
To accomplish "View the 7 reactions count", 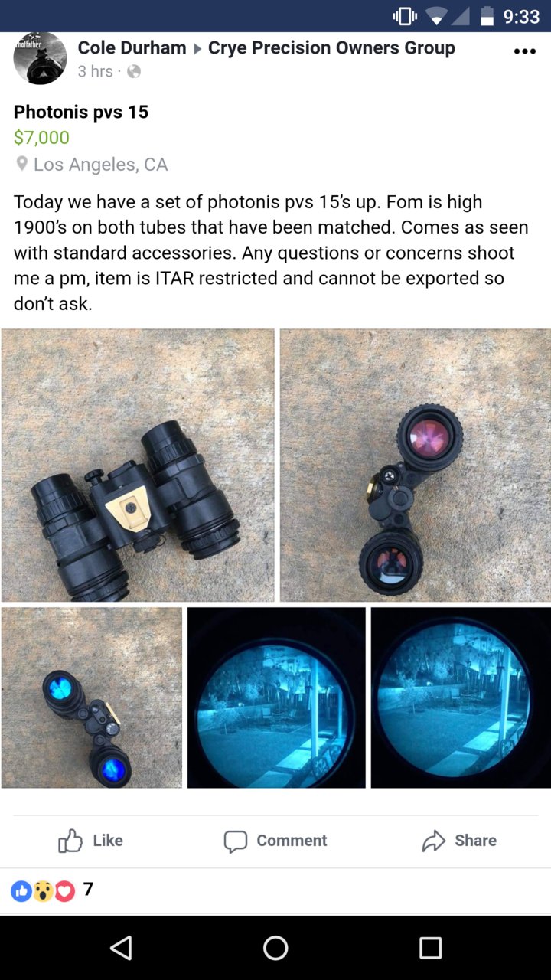I will click(88, 890).
